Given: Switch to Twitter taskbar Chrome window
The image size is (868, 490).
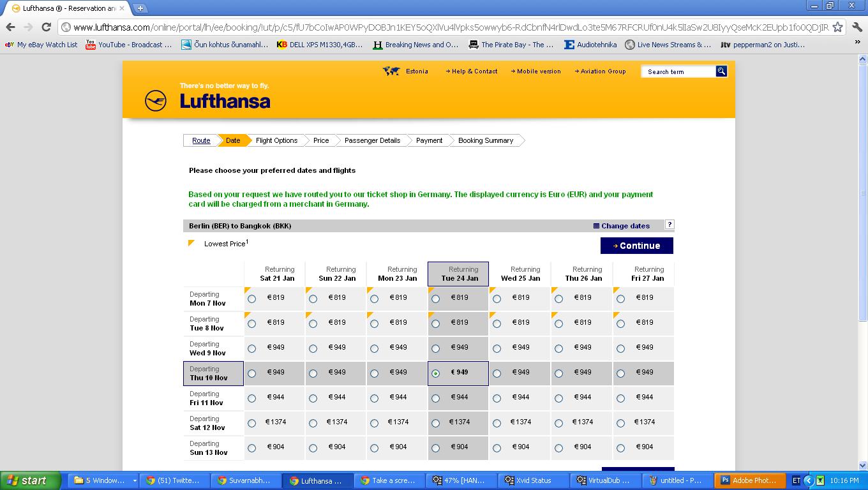Looking at the screenshot, I should point(175,480).
